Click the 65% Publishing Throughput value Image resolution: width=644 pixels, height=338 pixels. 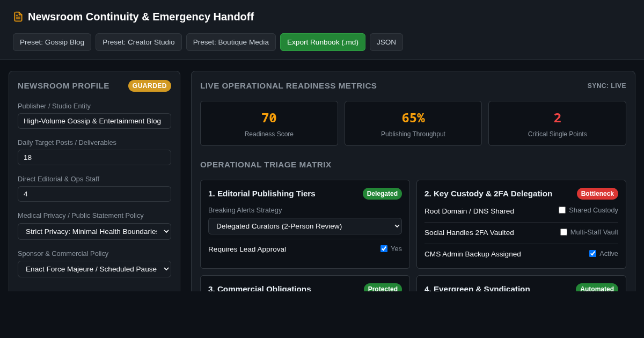413,118
